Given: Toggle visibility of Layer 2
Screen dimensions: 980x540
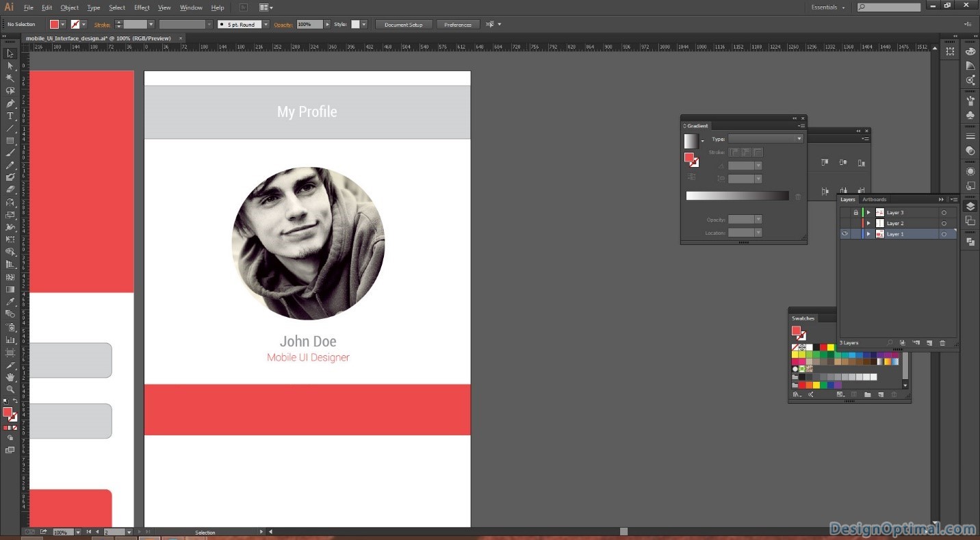Looking at the screenshot, I should 845,223.
